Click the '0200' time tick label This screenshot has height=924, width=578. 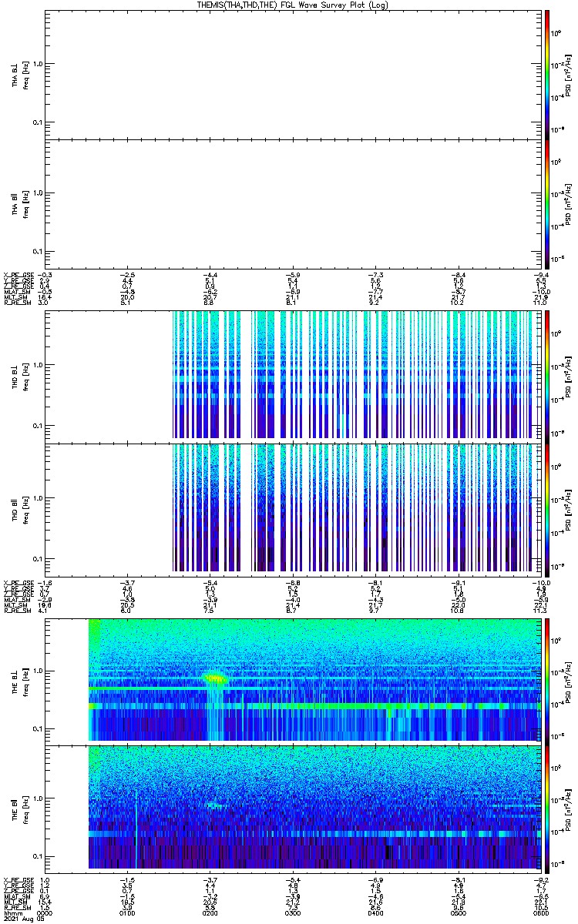click(x=210, y=912)
